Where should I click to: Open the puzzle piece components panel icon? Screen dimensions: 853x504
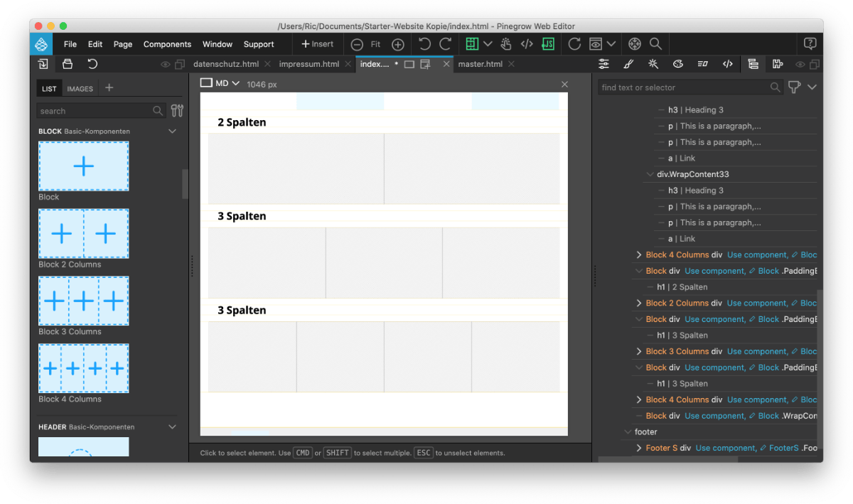[778, 64]
